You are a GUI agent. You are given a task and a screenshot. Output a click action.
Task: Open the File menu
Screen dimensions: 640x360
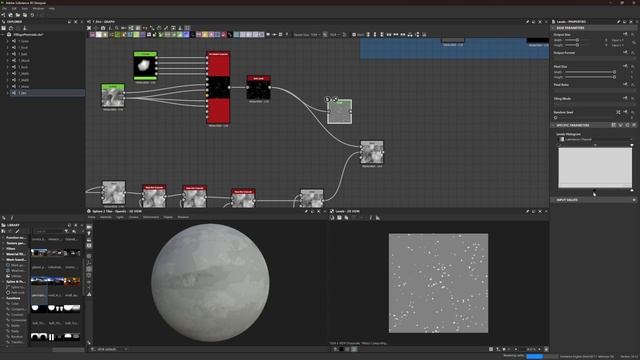[x=4, y=8]
